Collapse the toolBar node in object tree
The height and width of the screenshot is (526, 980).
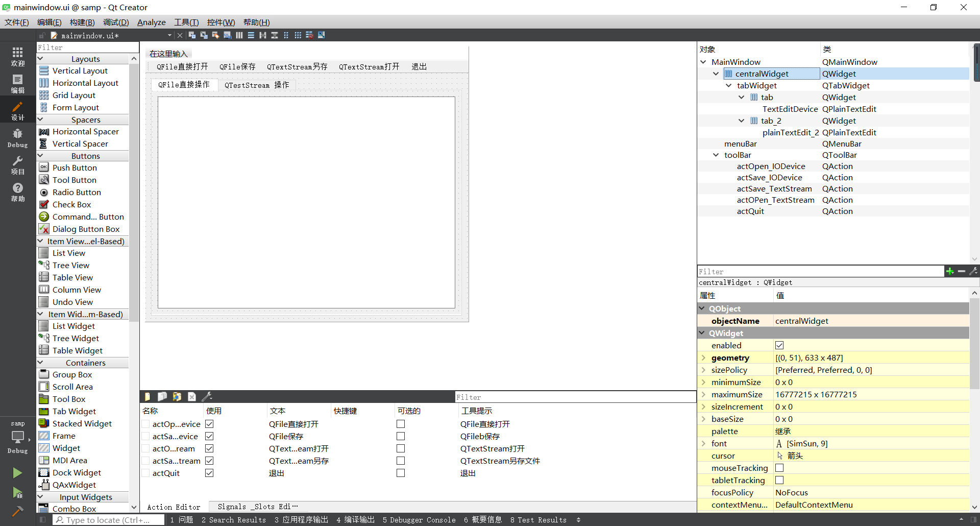coord(716,155)
